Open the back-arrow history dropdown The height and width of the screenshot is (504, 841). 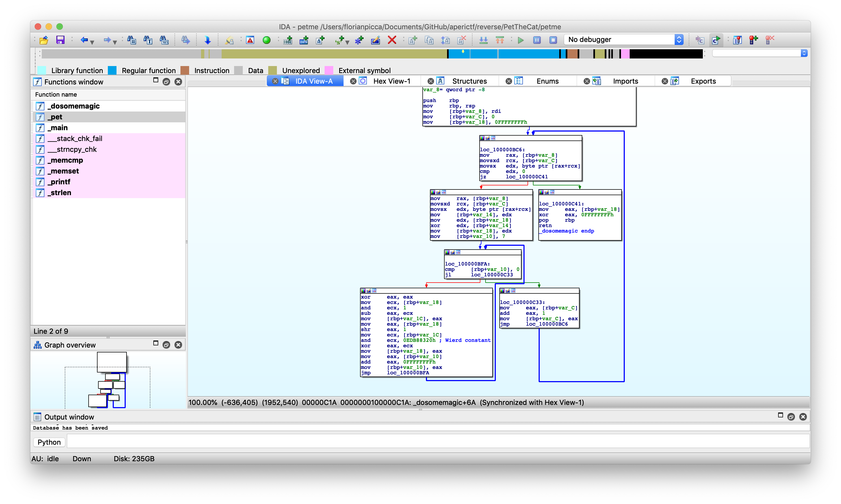[x=92, y=42]
